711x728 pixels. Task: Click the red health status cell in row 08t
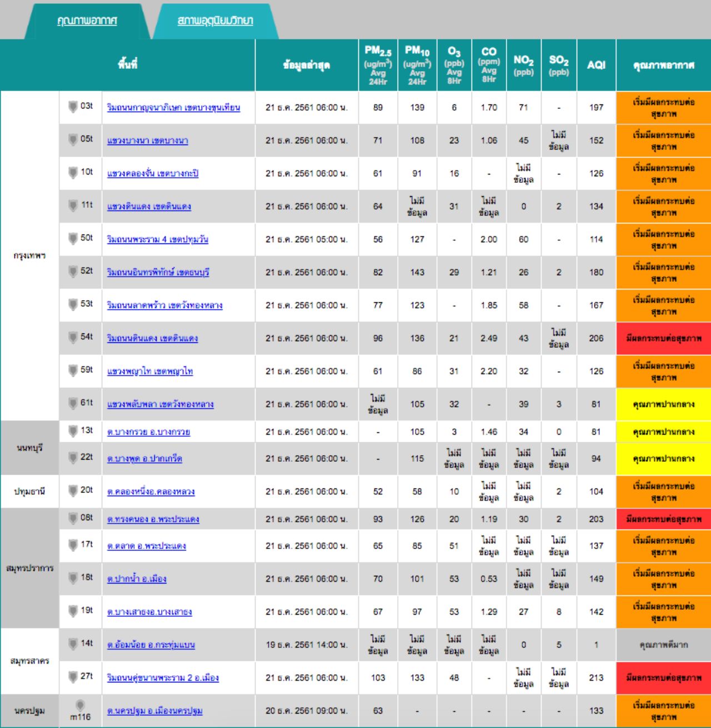[x=663, y=519]
